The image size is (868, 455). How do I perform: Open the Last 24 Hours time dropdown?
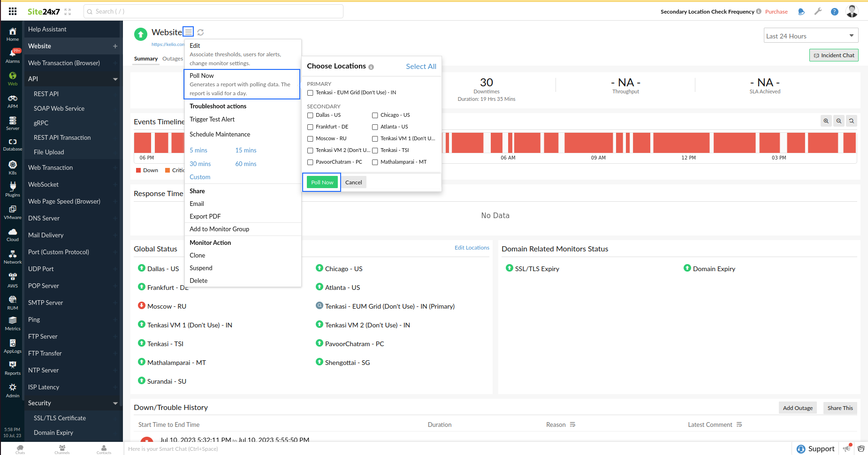coord(810,36)
